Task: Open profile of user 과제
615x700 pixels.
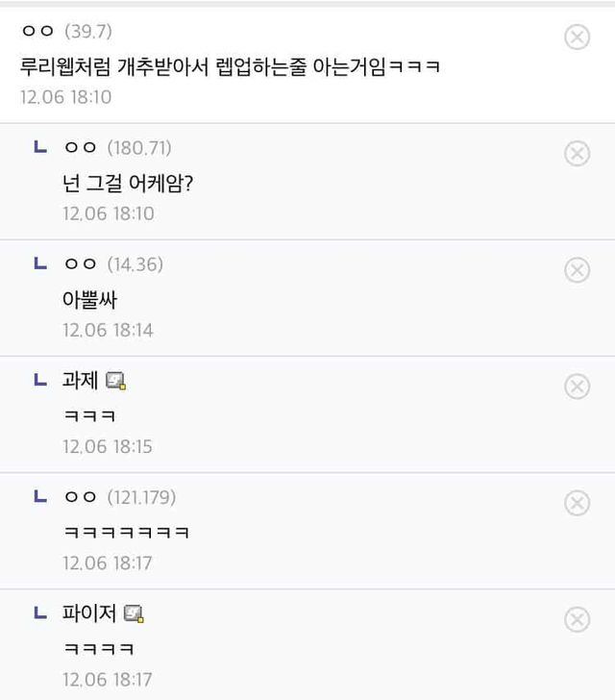Action: click(79, 381)
